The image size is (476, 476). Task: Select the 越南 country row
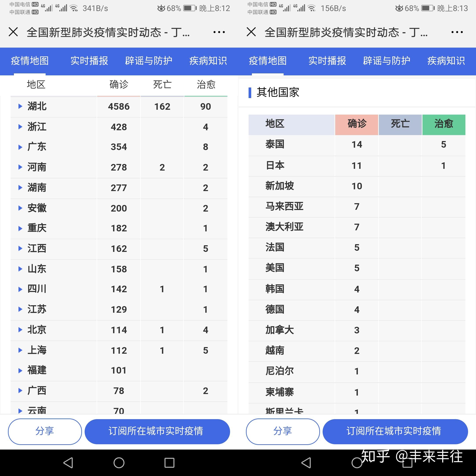pyautogui.click(x=357, y=351)
